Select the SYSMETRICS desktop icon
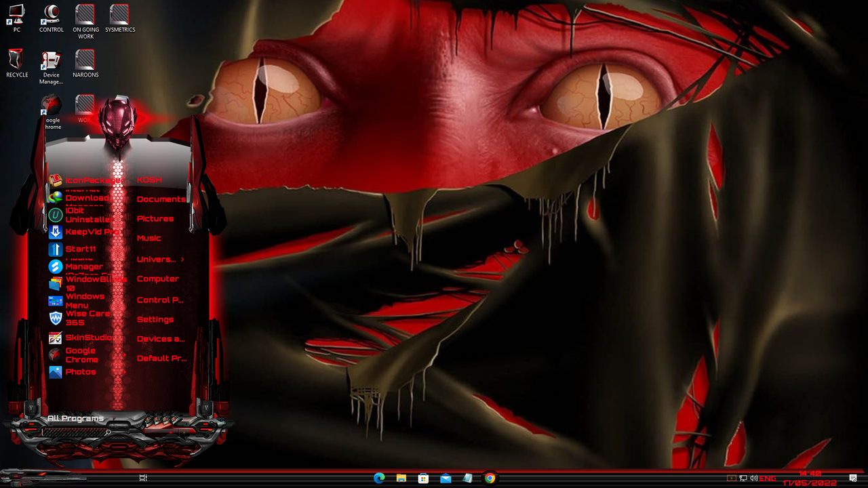 (120, 18)
